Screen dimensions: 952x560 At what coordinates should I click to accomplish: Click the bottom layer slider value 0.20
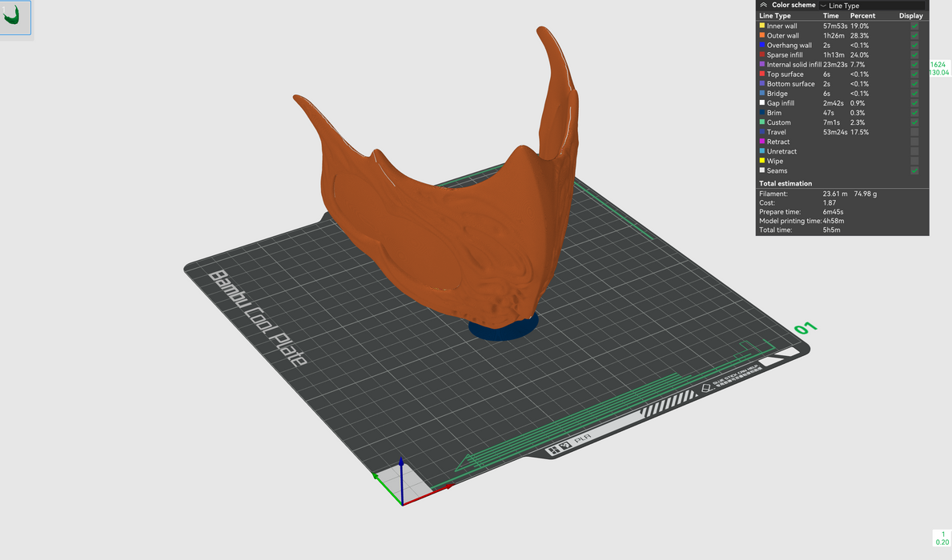(x=942, y=542)
